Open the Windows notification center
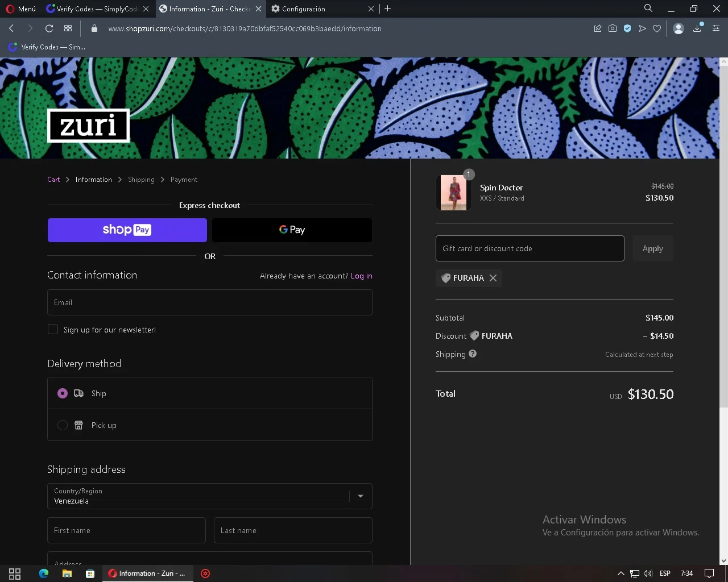728x582 pixels. 709,573
